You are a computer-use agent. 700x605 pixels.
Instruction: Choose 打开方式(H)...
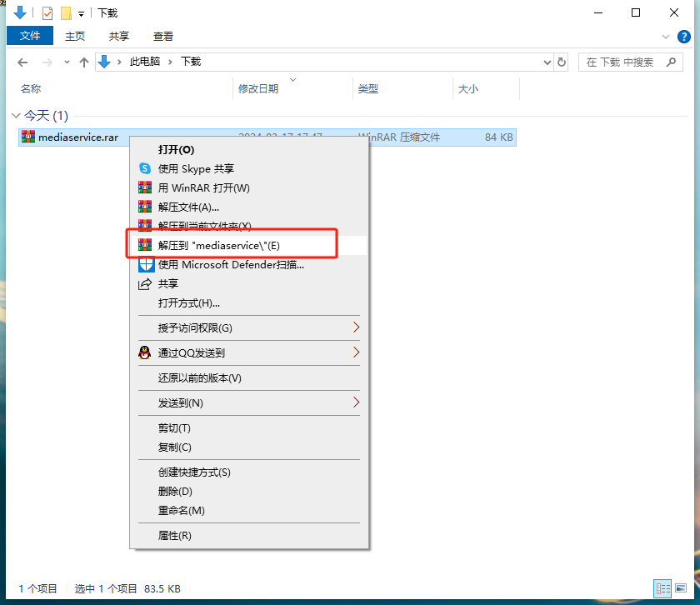249,303
